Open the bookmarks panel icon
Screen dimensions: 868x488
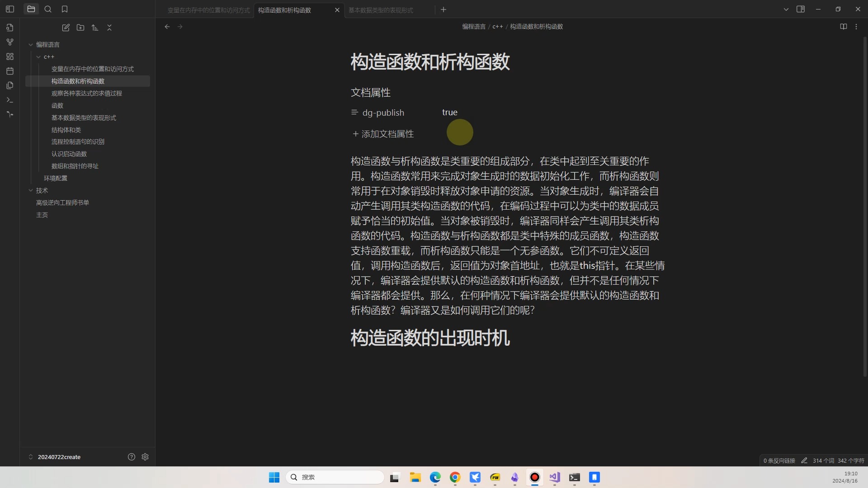pyautogui.click(x=65, y=9)
